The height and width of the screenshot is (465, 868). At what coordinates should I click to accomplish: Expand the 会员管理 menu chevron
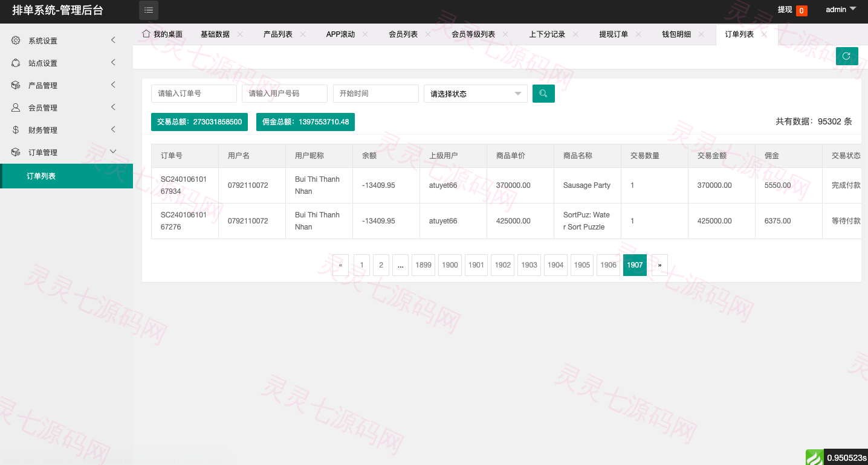pos(113,107)
